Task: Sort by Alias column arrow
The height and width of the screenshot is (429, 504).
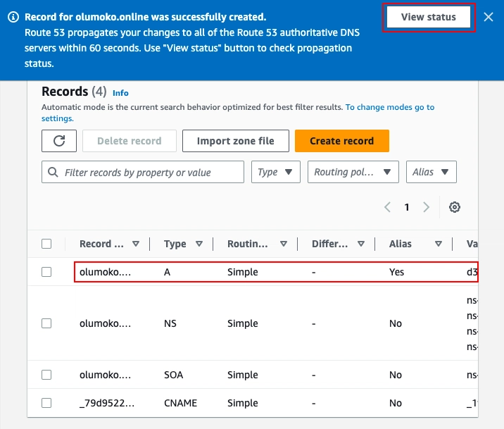Action: click(x=439, y=244)
